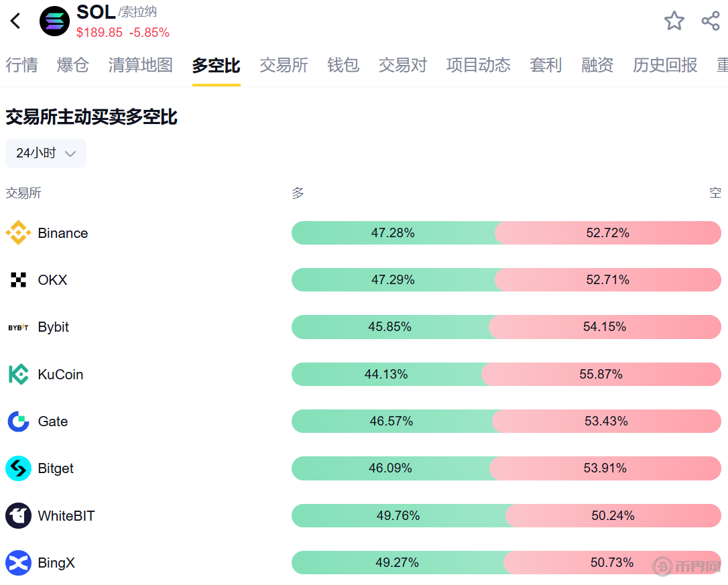The height and width of the screenshot is (585, 728).
Task: Select the KuCoin logo icon
Action: 18,374
